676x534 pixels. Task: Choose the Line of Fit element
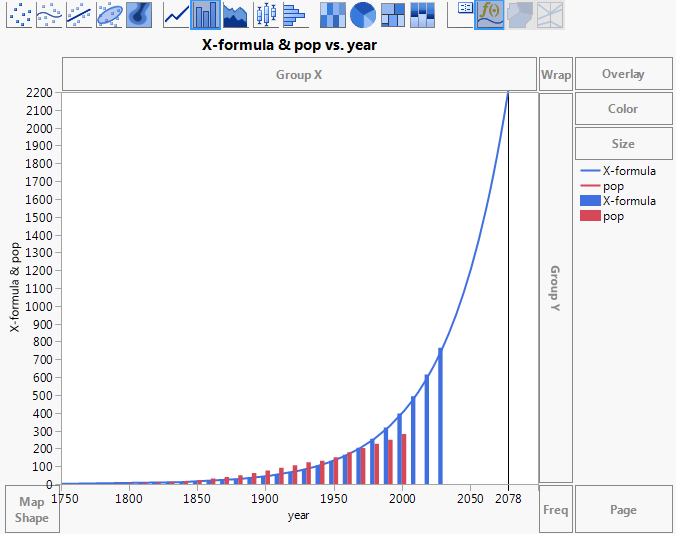(80, 14)
